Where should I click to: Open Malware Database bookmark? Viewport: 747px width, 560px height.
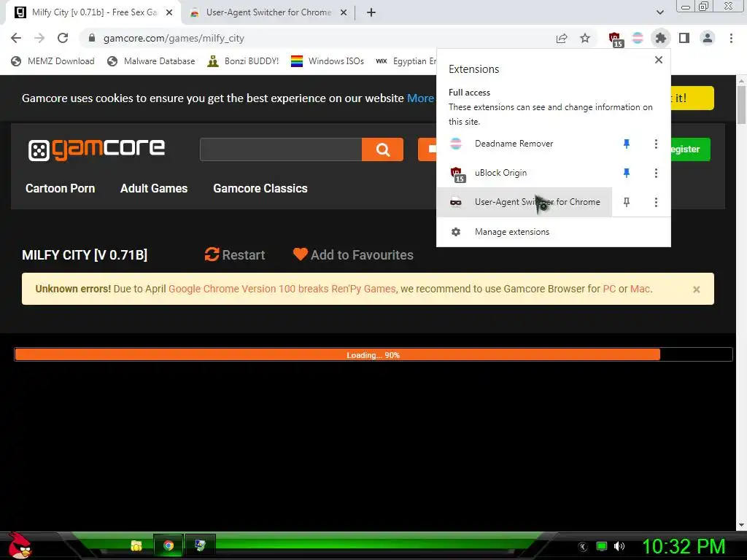click(151, 61)
